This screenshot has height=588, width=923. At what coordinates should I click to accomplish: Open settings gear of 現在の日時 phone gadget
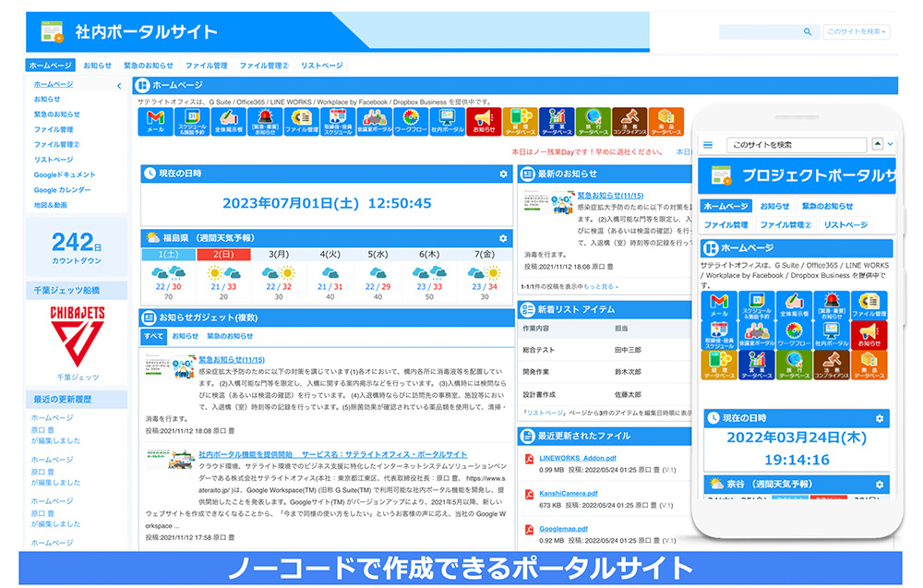(x=880, y=418)
